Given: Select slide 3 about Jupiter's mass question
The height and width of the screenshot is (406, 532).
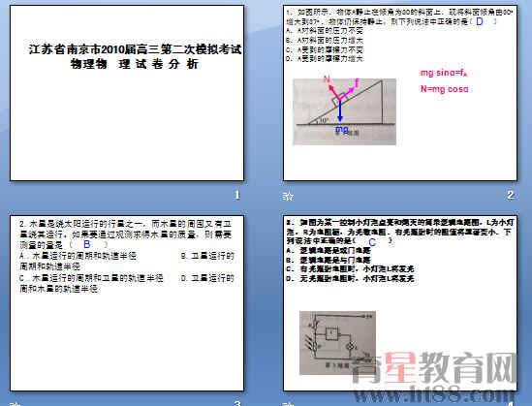Looking at the screenshot, I should pos(127,303).
